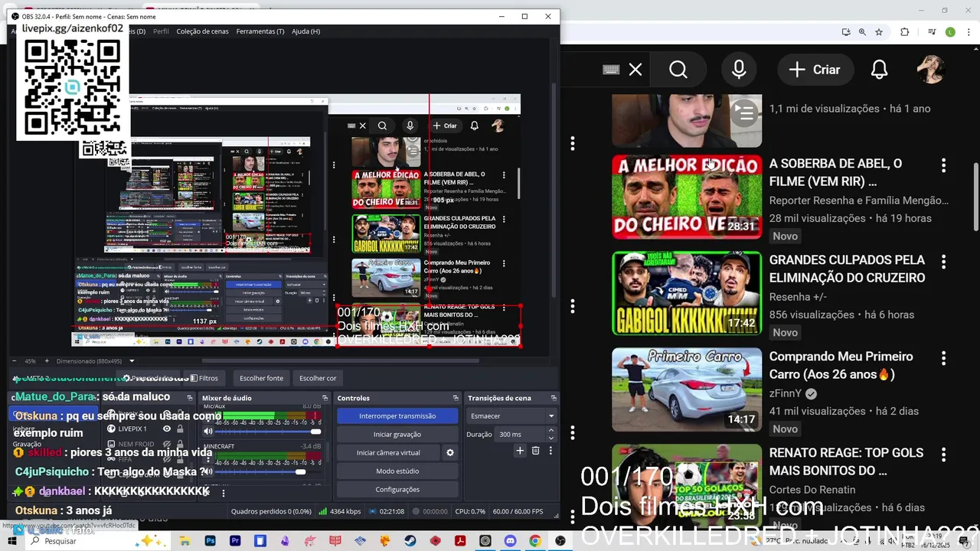The image size is (980, 551).
Task: Click Escolher fonte button
Action: pos(261,378)
